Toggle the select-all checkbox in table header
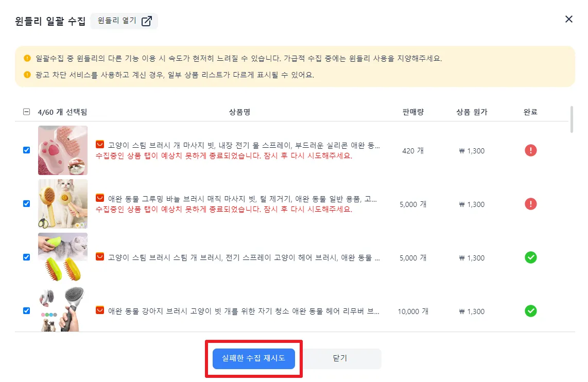The image size is (588, 382). pos(27,112)
